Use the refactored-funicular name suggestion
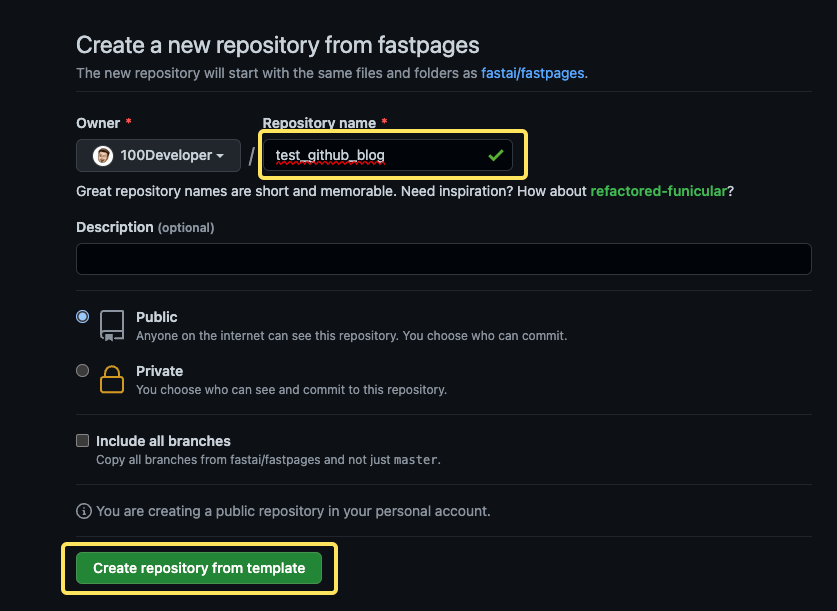This screenshot has width=837, height=611. point(658,191)
